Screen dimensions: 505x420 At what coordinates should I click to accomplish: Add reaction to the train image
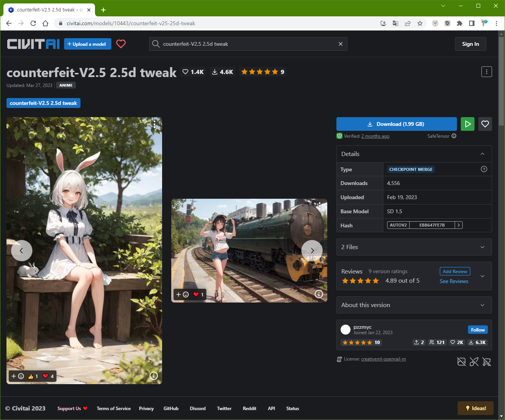pyautogui.click(x=182, y=294)
